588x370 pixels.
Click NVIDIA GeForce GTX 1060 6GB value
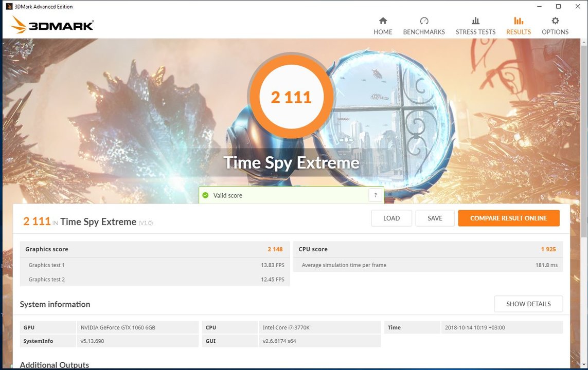pyautogui.click(x=118, y=327)
